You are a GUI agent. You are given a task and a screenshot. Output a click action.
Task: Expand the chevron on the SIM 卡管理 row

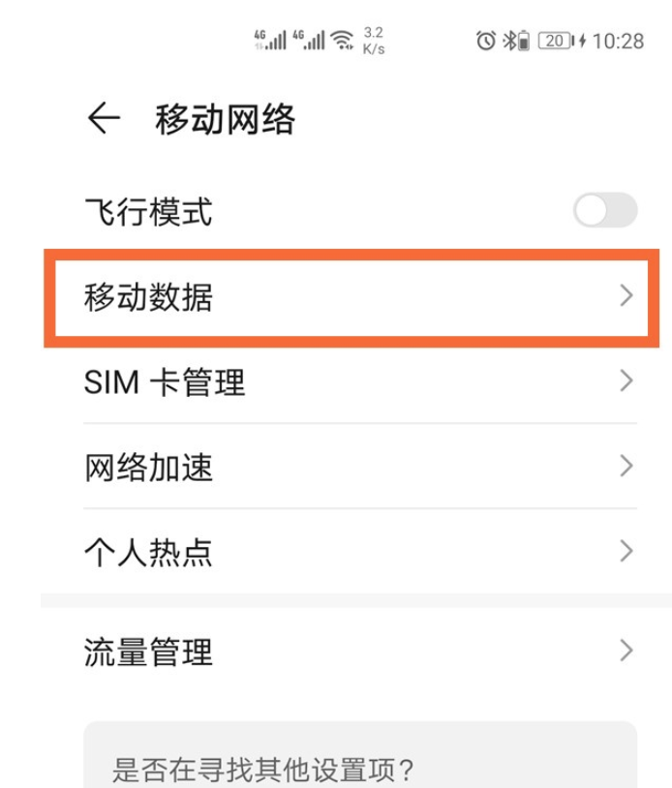626,380
